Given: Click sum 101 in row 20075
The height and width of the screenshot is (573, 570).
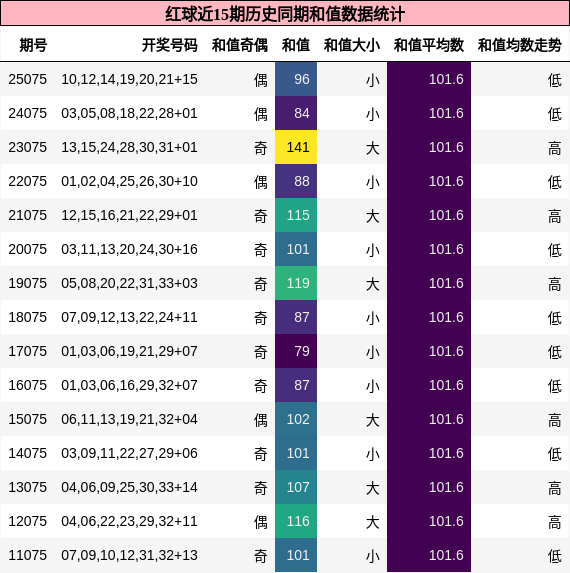Looking at the screenshot, I should click(296, 249).
